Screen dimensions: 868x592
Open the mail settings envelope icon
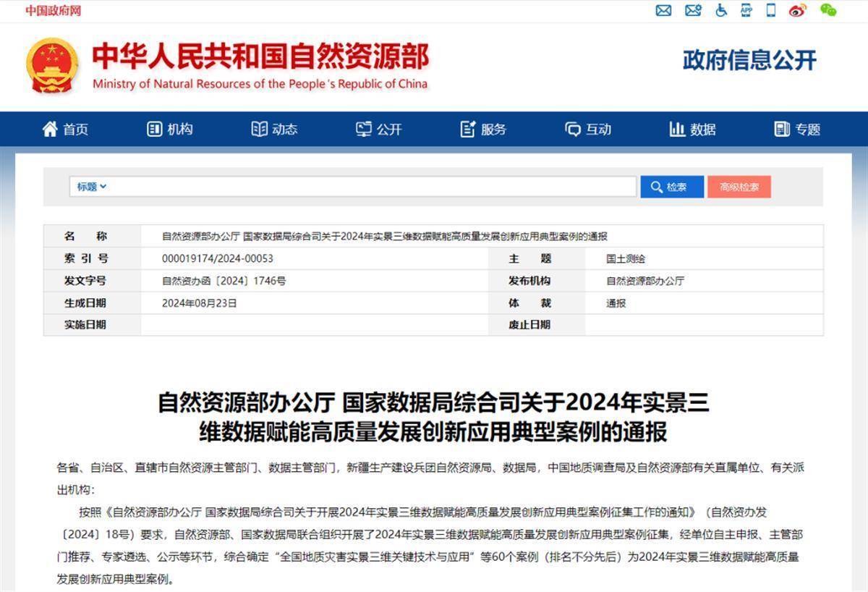coord(693,10)
